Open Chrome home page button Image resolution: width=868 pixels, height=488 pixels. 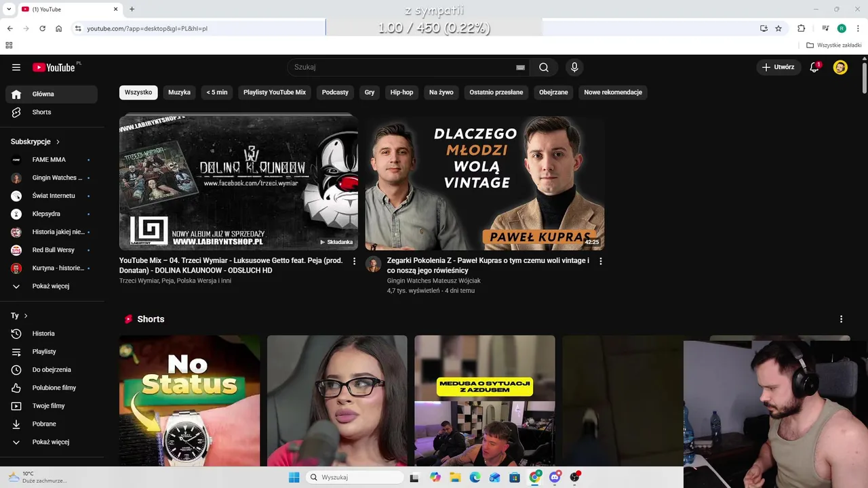[x=59, y=28]
